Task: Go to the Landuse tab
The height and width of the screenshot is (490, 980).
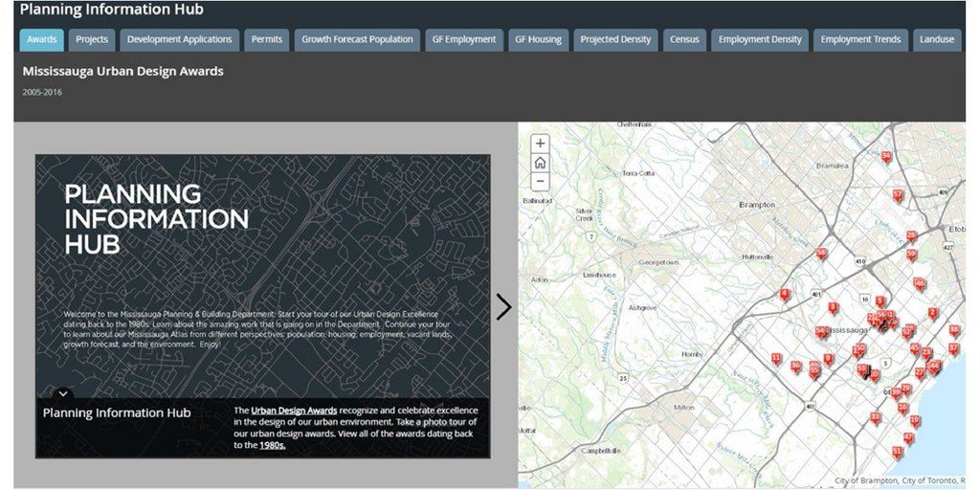Action: pyautogui.click(x=937, y=39)
